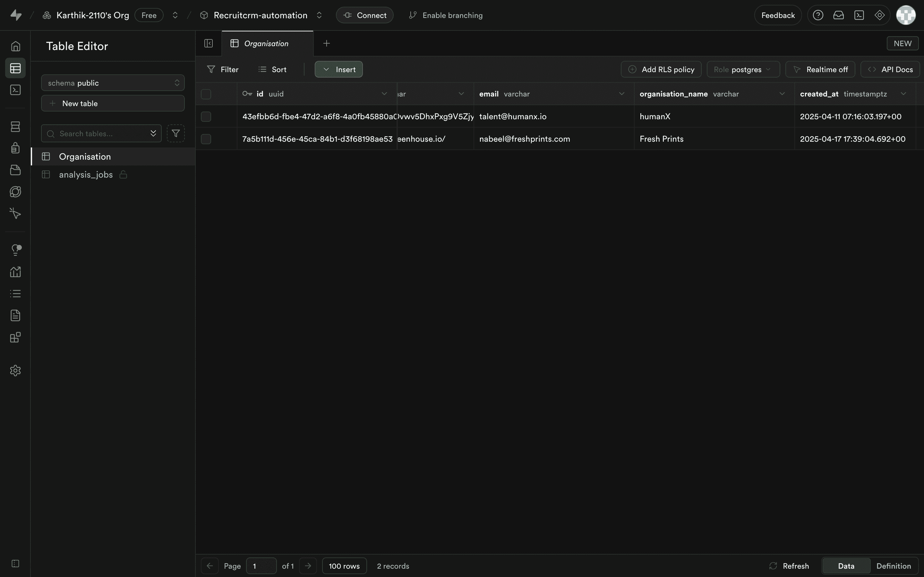Open Storage icon in the sidebar
Image resolution: width=924 pixels, height=577 pixels.
click(15, 170)
